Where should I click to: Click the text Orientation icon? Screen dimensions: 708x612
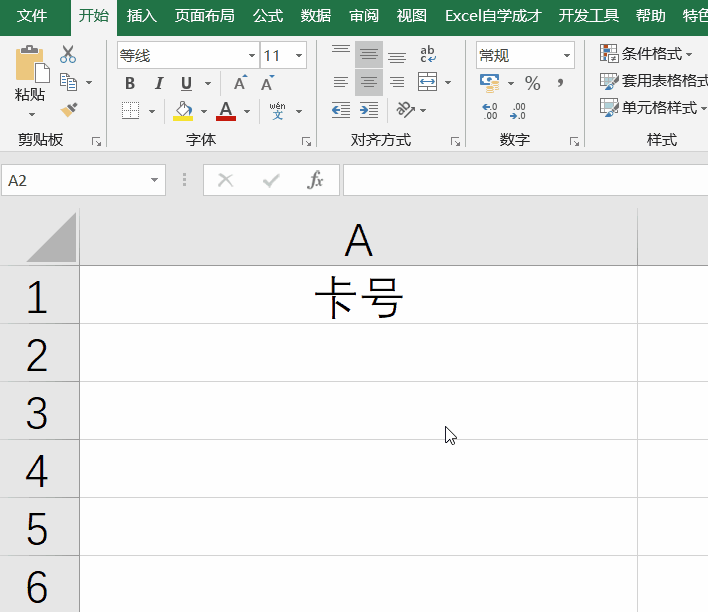click(x=405, y=110)
